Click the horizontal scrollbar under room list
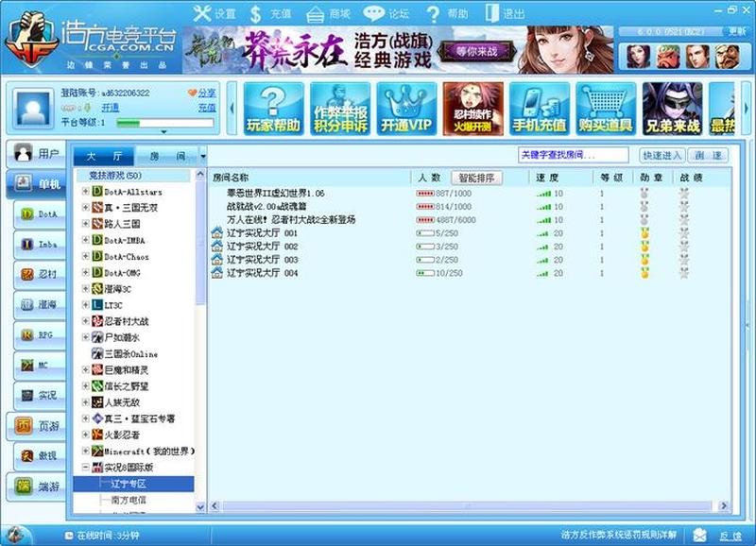This screenshot has height=546, width=756. tap(467, 505)
